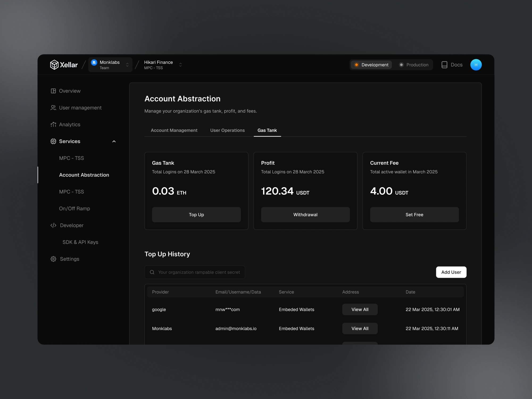Open the Hikari Finance project selector arrows

(180, 65)
